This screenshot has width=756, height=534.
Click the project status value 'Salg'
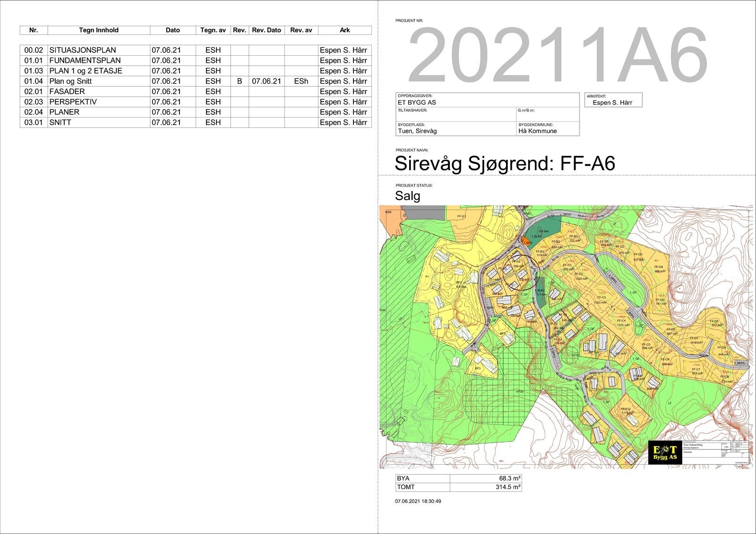(x=407, y=195)
